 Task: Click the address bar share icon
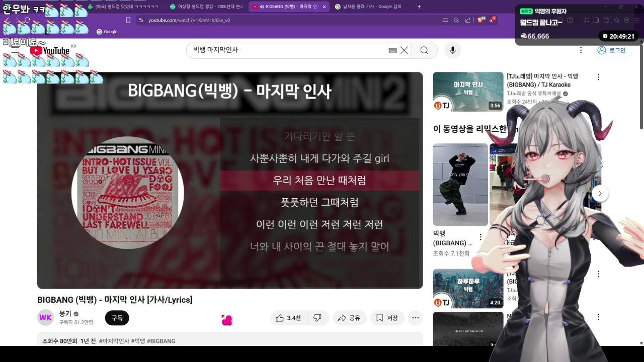coord(468,20)
